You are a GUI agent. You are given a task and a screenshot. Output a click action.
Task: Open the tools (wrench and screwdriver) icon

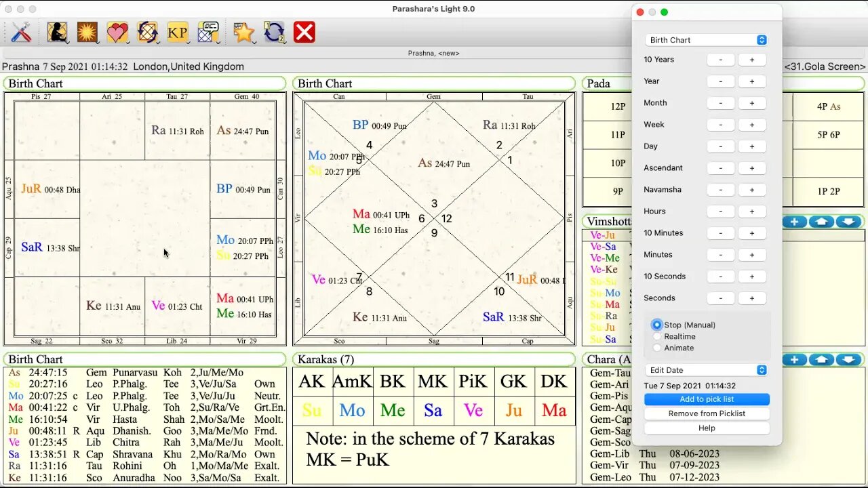click(x=21, y=32)
